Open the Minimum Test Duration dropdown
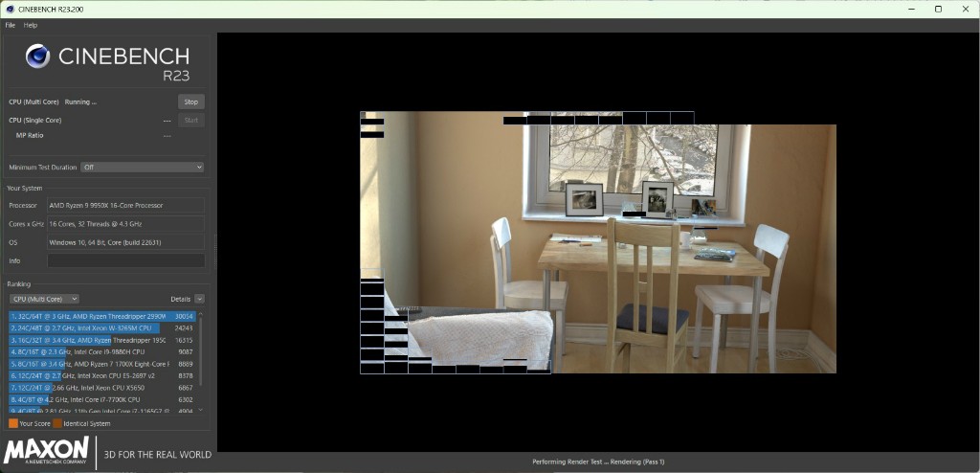 [x=142, y=167]
